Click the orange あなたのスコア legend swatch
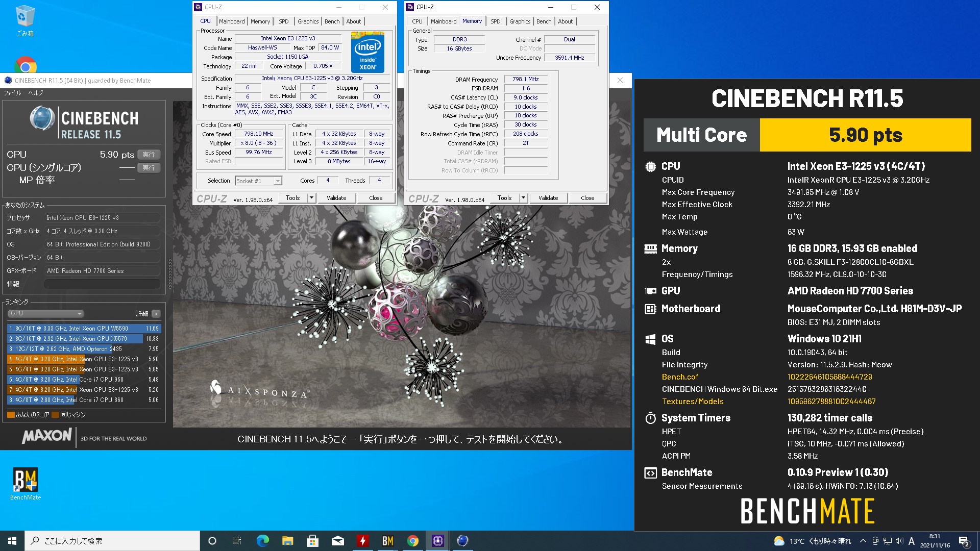Viewport: 980px width, 551px height. click(x=11, y=415)
